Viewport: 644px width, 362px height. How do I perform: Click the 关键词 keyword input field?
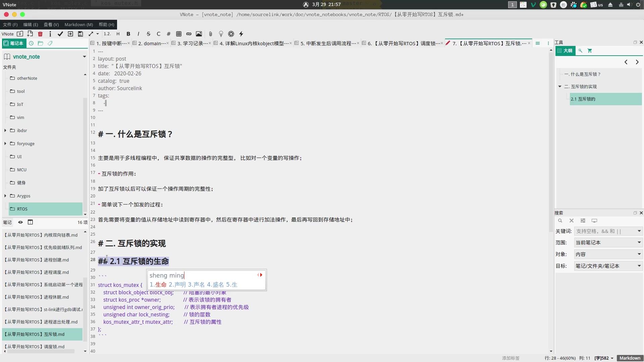(x=605, y=231)
